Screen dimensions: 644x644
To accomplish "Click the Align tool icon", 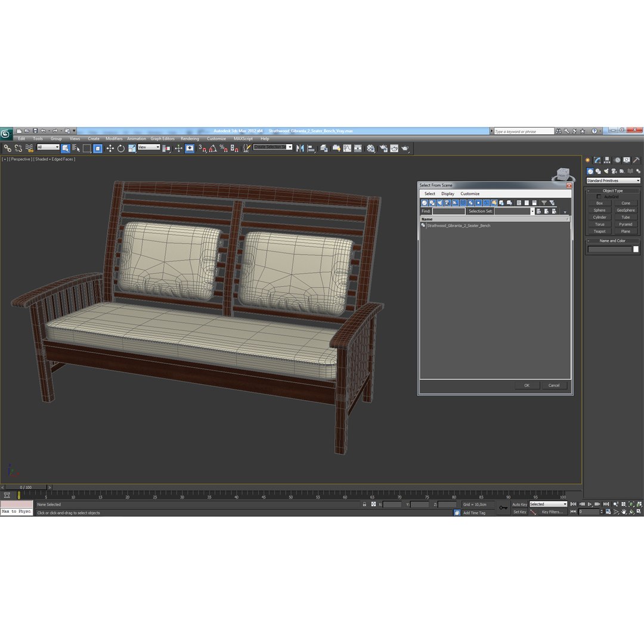I will coord(311,148).
